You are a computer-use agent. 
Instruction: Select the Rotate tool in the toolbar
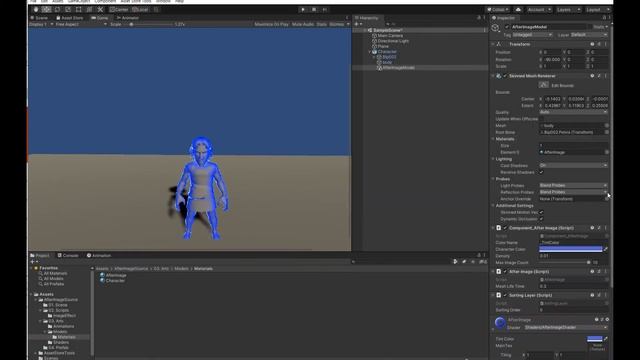(57, 9)
